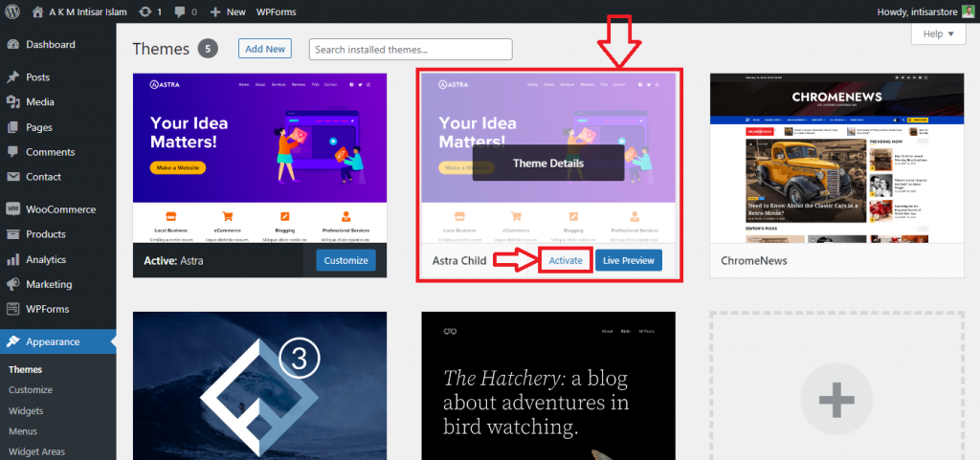Open the Widget Areas submenu link
Image resolution: width=980 pixels, height=460 pixels.
click(x=37, y=452)
